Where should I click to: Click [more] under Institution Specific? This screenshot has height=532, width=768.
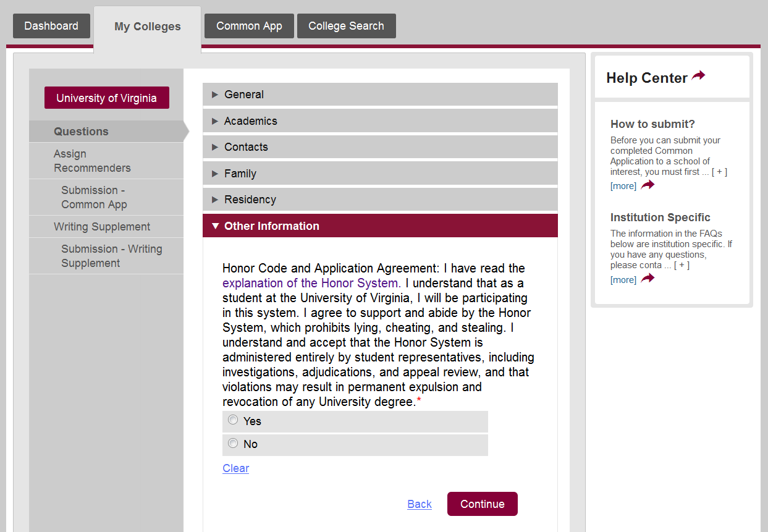(623, 280)
